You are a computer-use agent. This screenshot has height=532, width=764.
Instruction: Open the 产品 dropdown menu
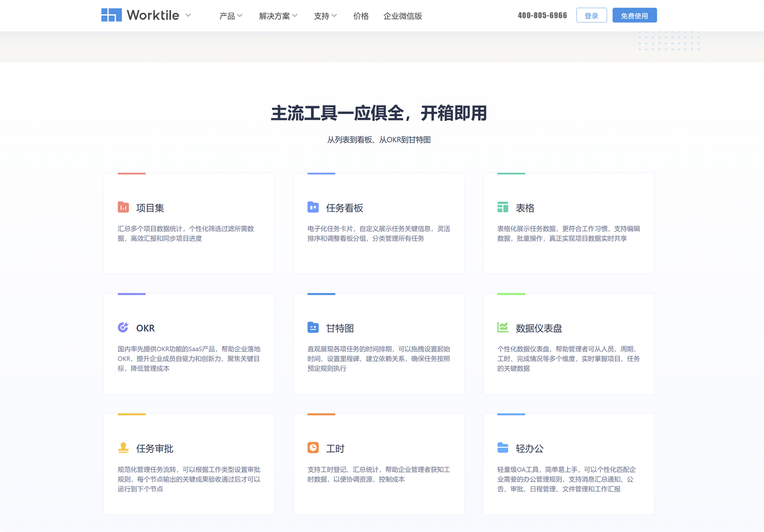pyautogui.click(x=231, y=16)
